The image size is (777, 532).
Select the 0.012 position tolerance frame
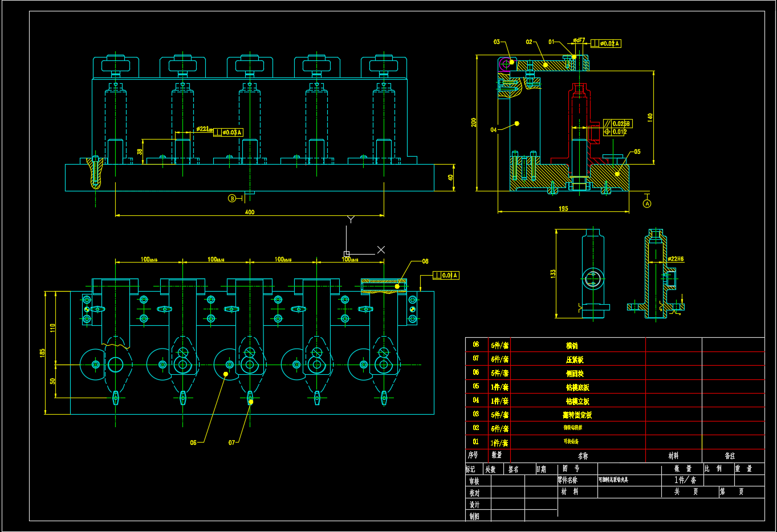pyautogui.click(x=616, y=132)
